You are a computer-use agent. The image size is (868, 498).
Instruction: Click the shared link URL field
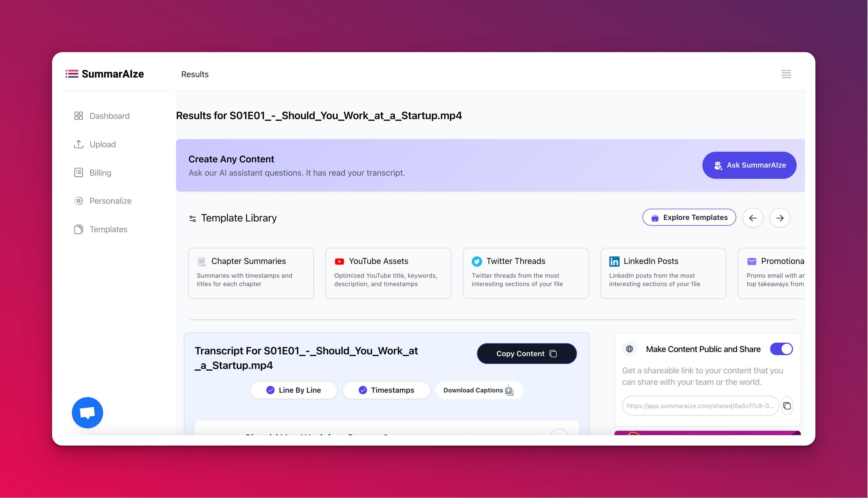700,406
